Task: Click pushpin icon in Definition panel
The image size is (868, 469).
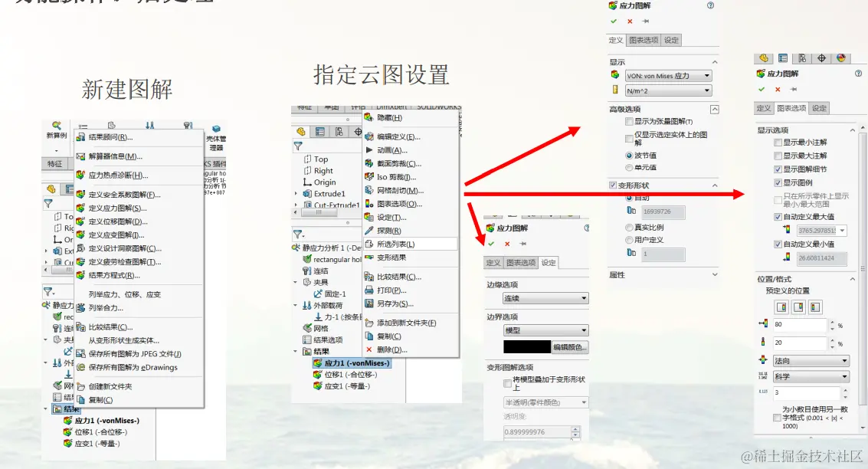Action: pyautogui.click(x=646, y=21)
